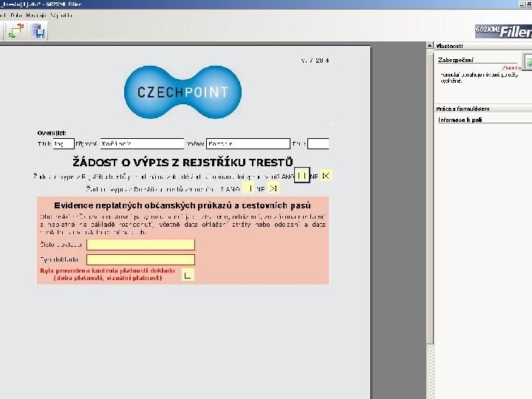Toggle NE on the second question row

(x=273, y=188)
